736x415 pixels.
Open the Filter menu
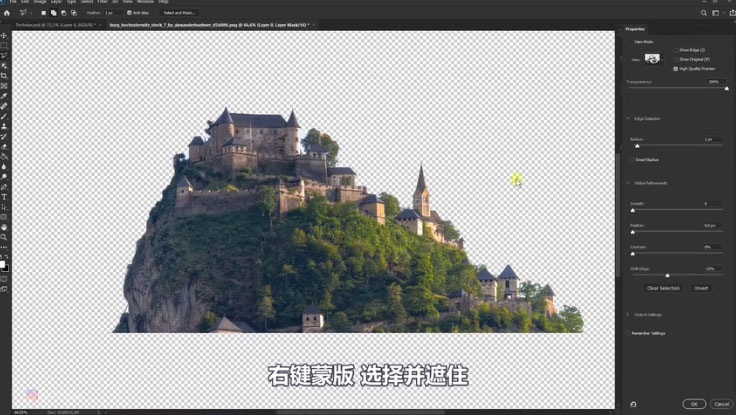(x=102, y=2)
